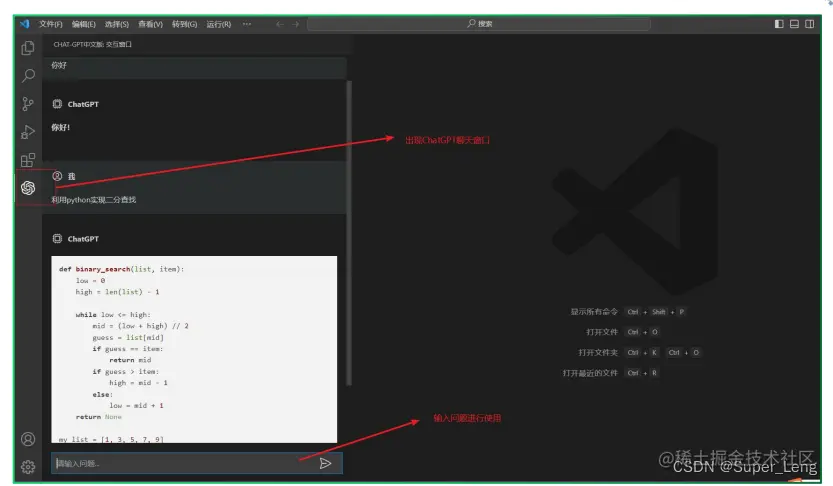
Task: Open the Source Control icon
Action: click(x=28, y=104)
